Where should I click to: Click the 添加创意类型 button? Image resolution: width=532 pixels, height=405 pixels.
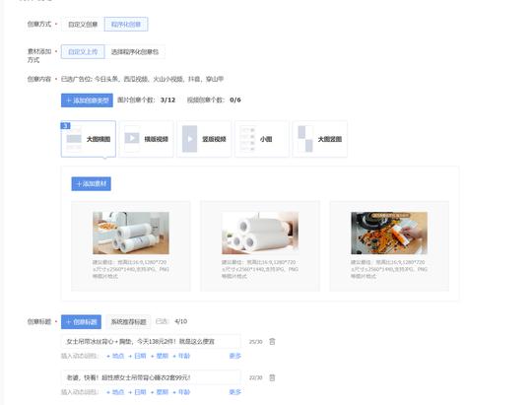87,101
